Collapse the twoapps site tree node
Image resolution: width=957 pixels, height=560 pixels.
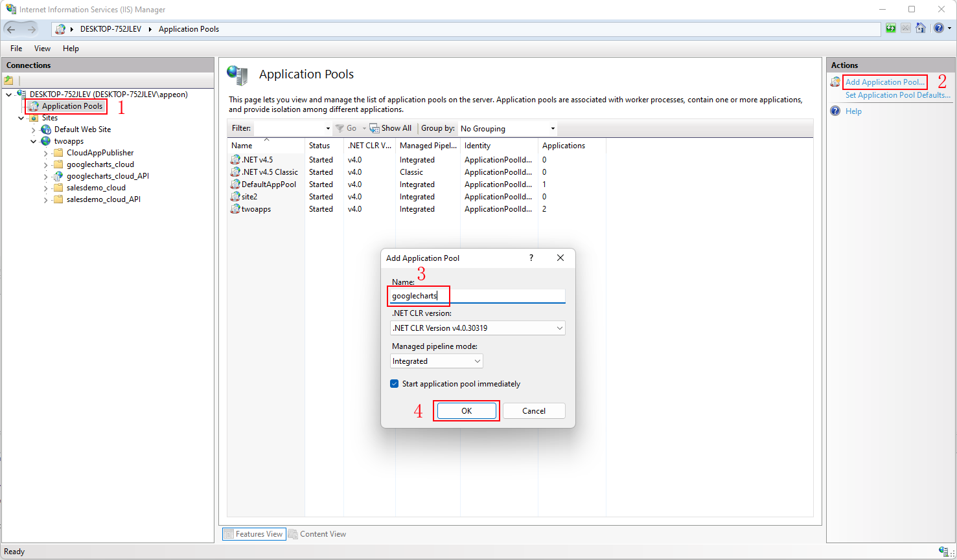point(34,141)
